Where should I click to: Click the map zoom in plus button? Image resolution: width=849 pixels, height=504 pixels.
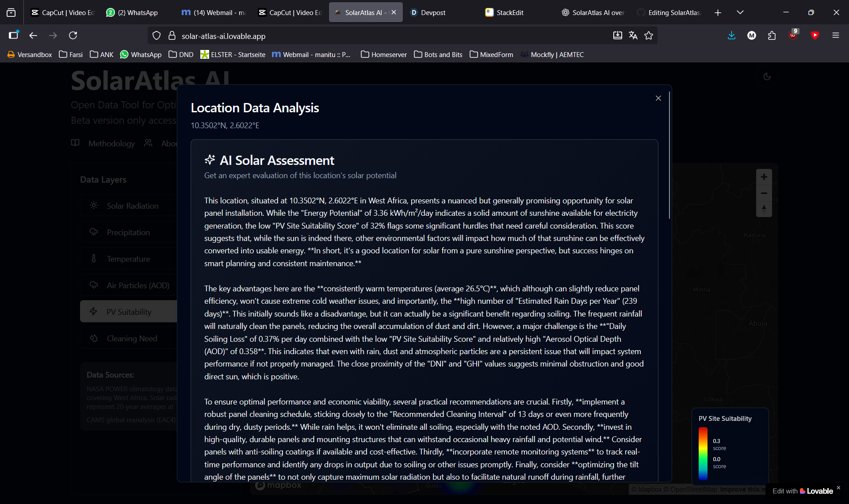[x=764, y=177]
